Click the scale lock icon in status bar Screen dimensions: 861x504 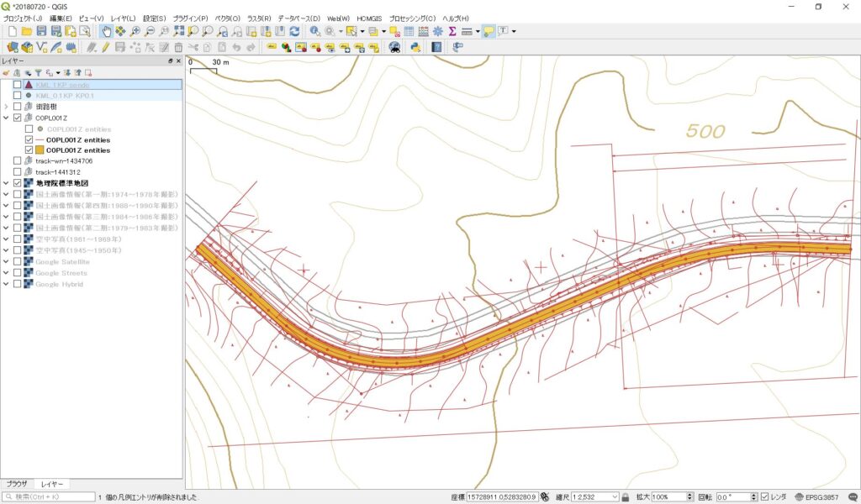[x=626, y=497]
